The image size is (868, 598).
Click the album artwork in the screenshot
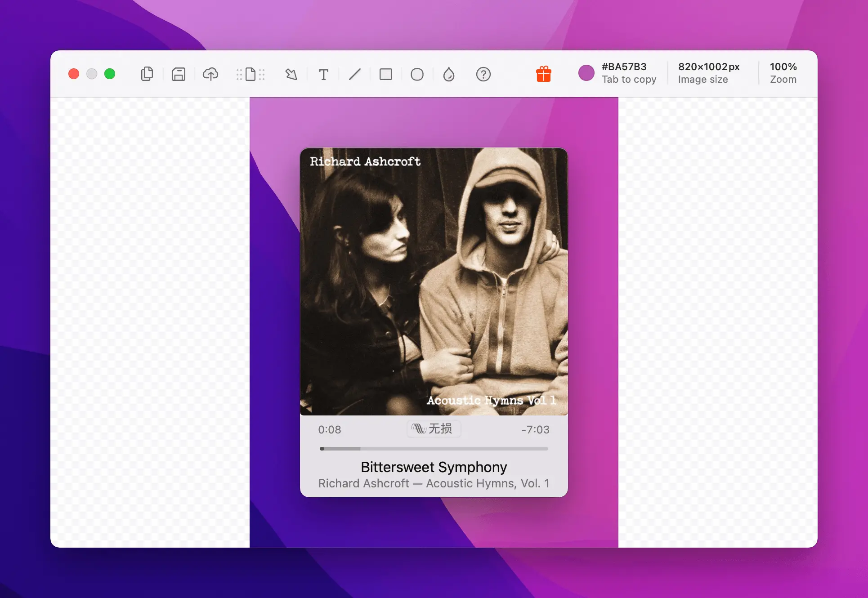click(x=434, y=281)
